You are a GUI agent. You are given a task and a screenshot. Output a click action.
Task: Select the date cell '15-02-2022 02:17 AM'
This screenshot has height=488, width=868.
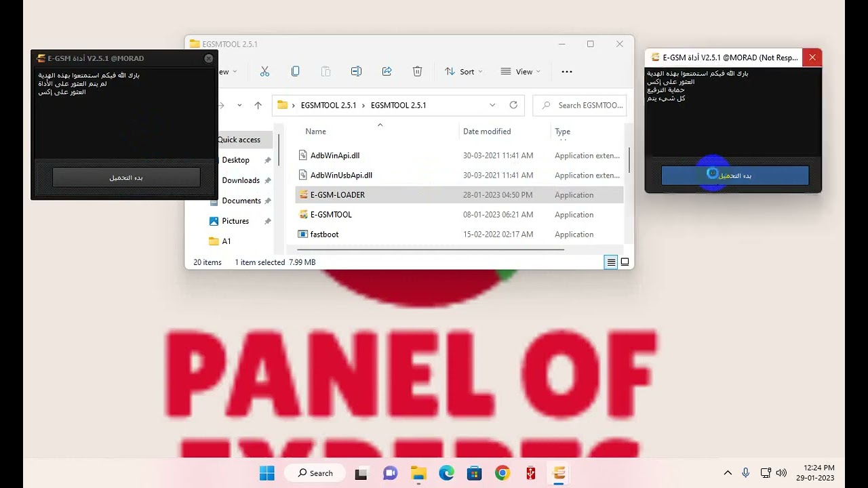(498, 234)
